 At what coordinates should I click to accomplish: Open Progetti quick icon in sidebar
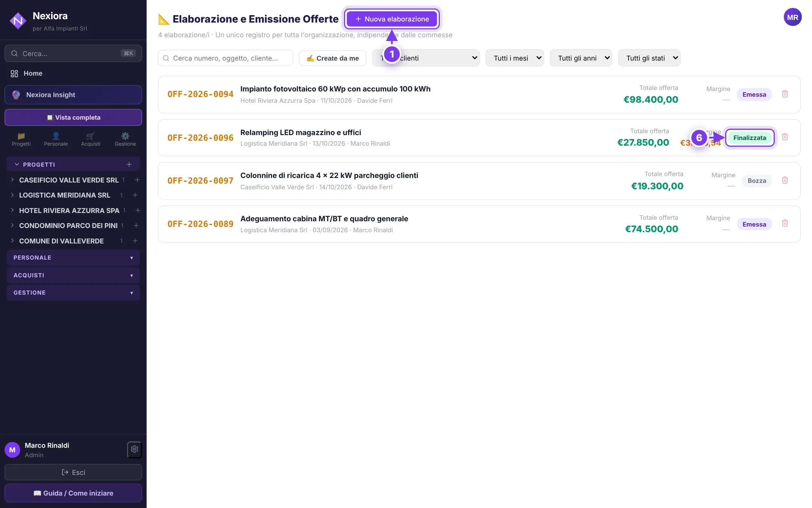[21, 139]
